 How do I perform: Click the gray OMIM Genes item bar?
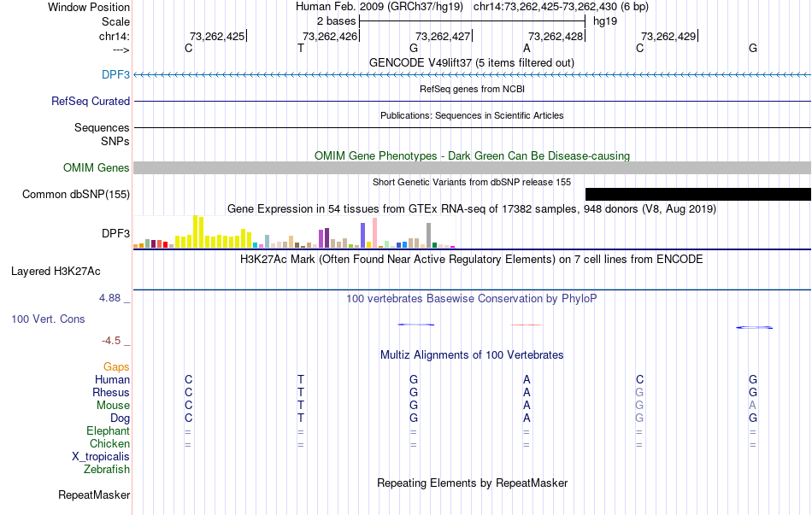[473, 167]
